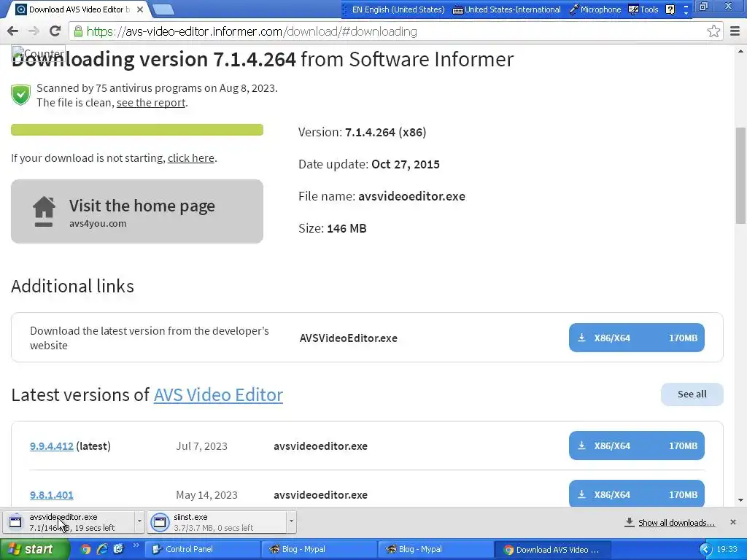Launch Internet Explorer from quick launch
Image resolution: width=747 pixels, height=560 pixels.
click(102, 550)
